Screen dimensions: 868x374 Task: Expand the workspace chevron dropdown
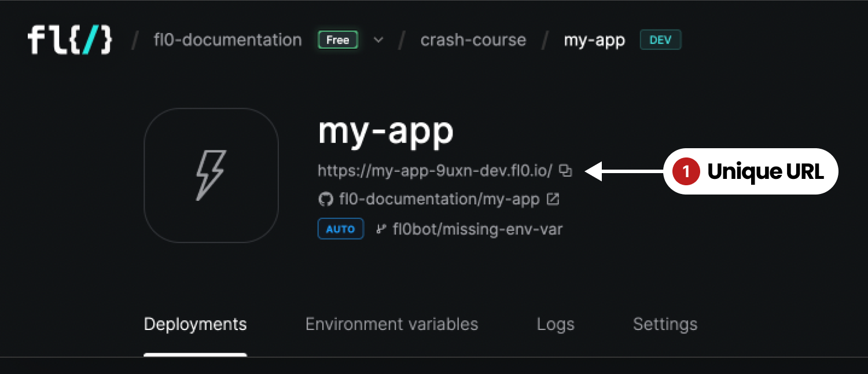tap(378, 40)
